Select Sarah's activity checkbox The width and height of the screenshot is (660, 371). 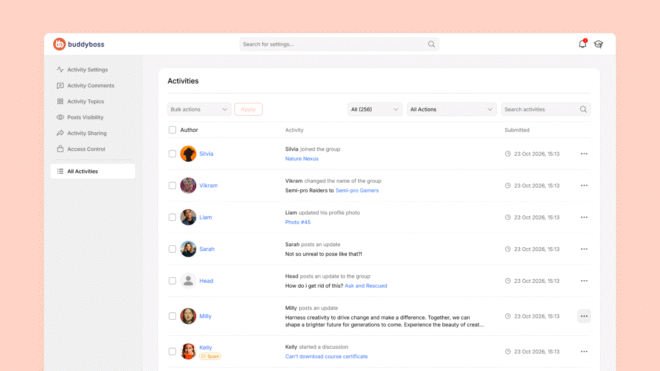(172, 249)
